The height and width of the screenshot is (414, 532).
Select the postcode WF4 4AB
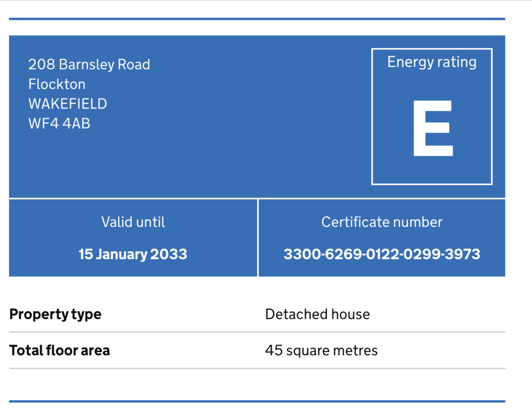coord(59,124)
